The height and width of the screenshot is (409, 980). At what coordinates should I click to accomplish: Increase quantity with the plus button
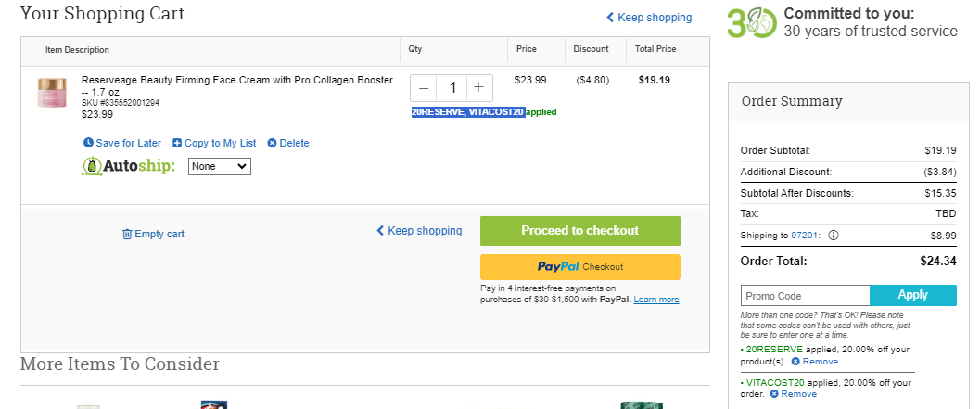pos(478,88)
